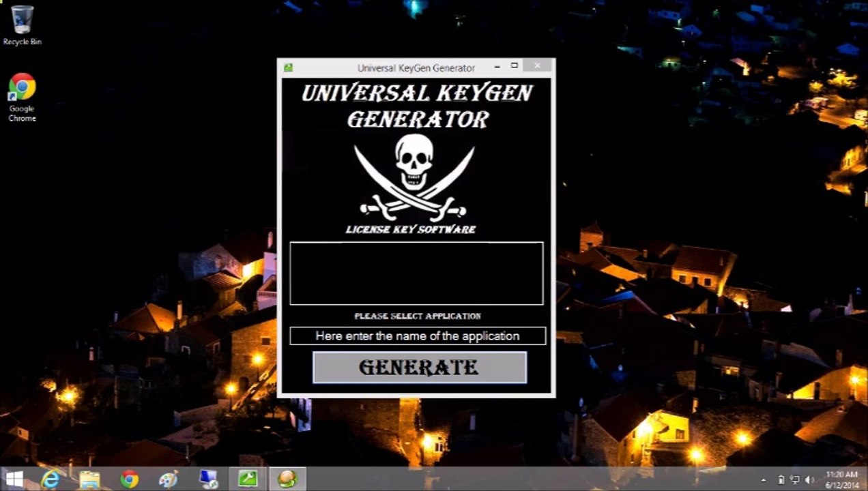Open the Paint app in taskbar
Screen dimensions: 868x491
click(x=168, y=479)
